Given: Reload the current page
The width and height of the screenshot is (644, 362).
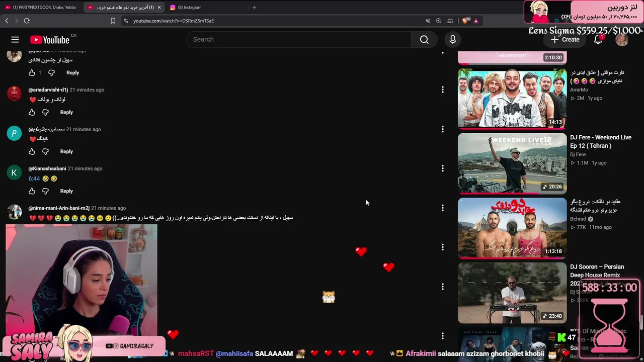Looking at the screenshot, I should click(x=27, y=21).
